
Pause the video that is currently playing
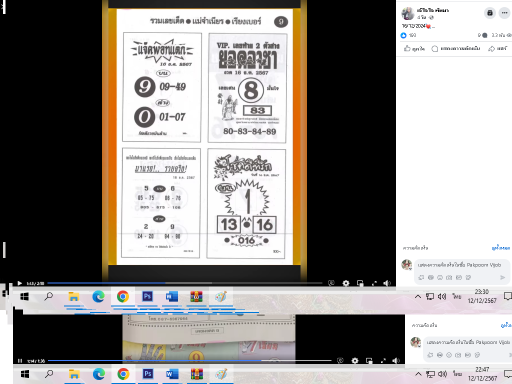pyautogui.click(x=20, y=361)
